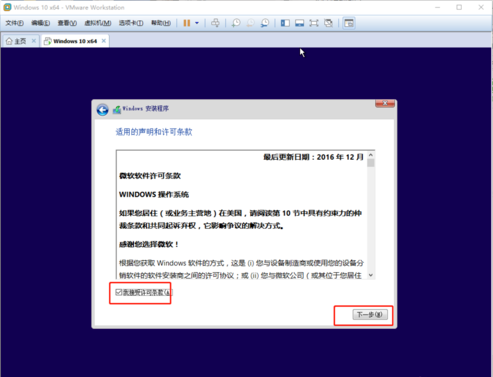Toggle the thumbnail bar view icon

click(299, 23)
